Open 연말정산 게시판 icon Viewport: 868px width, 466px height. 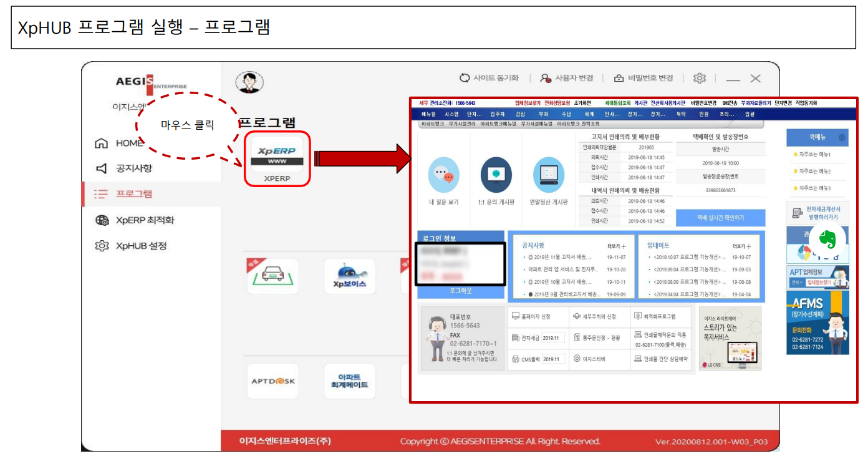(x=549, y=175)
